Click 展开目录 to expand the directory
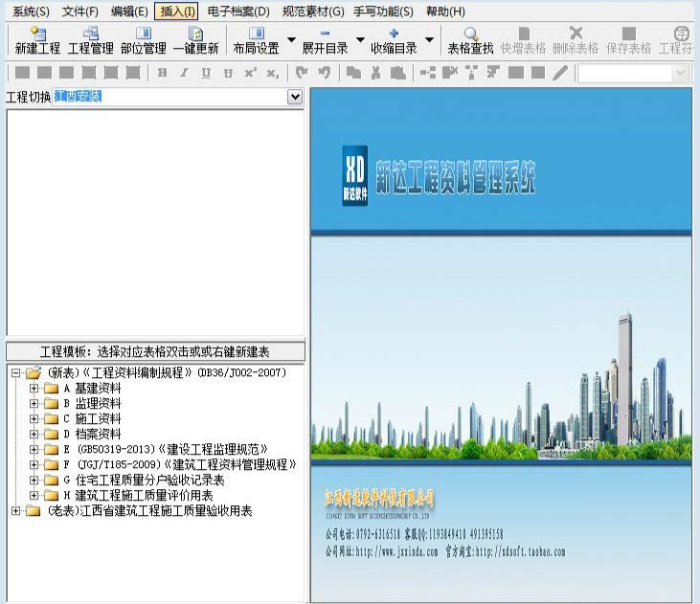This screenshot has width=700, height=604. tap(325, 40)
